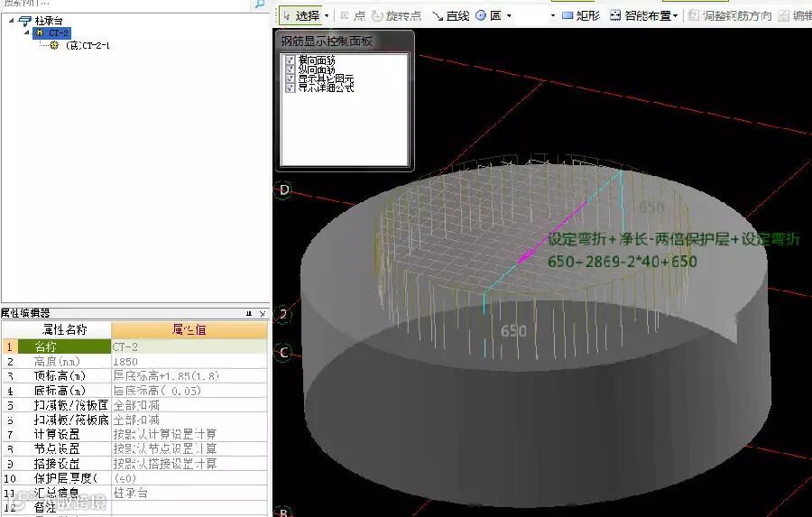Toggle the 纵向面筋 checkbox
This screenshot has height=517, width=812.
tap(290, 69)
